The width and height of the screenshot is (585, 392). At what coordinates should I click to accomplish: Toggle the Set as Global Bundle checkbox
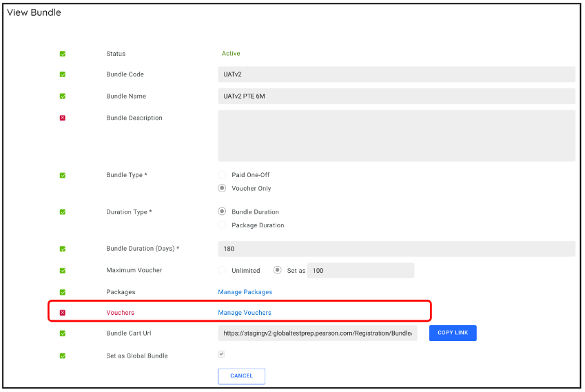221,354
